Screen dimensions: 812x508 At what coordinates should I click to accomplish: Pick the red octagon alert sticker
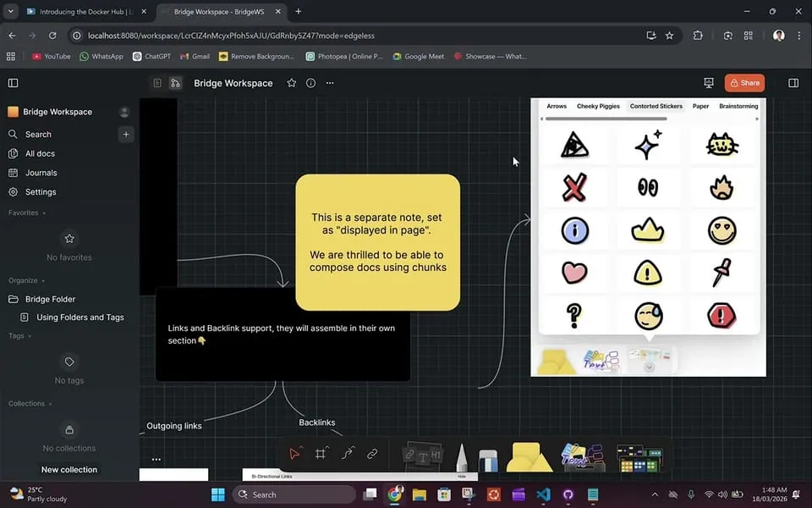click(x=721, y=315)
